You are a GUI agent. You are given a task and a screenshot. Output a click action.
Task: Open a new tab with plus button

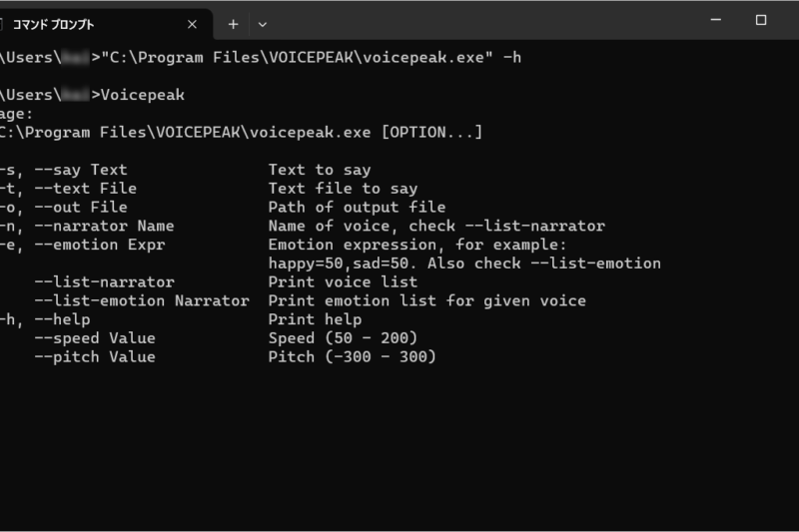tap(233, 24)
